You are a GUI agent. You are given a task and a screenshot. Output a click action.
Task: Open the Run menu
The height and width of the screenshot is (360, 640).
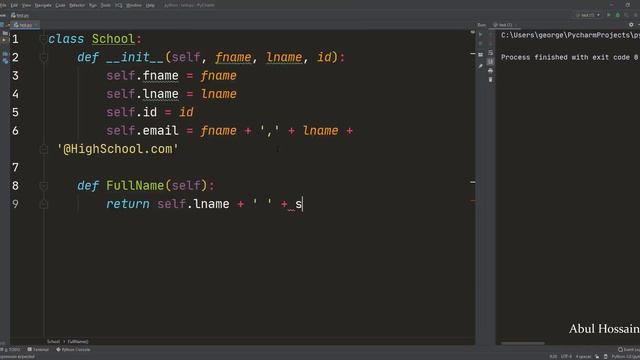click(93, 5)
